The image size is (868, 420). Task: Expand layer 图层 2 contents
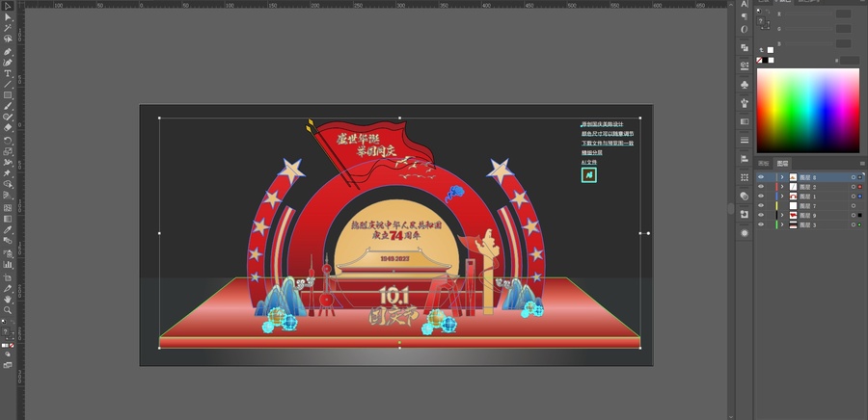click(x=782, y=187)
